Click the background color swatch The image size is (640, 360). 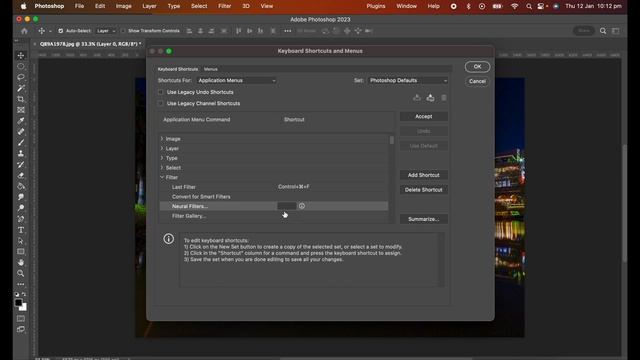24,308
